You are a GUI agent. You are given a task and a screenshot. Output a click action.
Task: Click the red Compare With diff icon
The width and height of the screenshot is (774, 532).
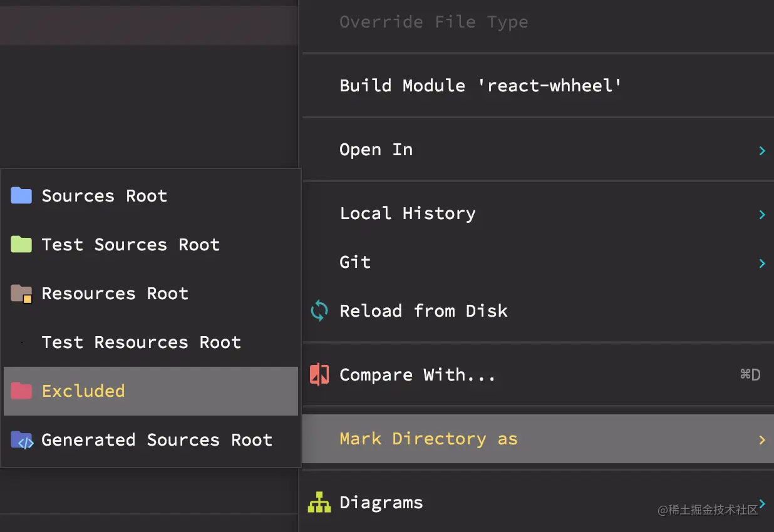pyautogui.click(x=319, y=375)
